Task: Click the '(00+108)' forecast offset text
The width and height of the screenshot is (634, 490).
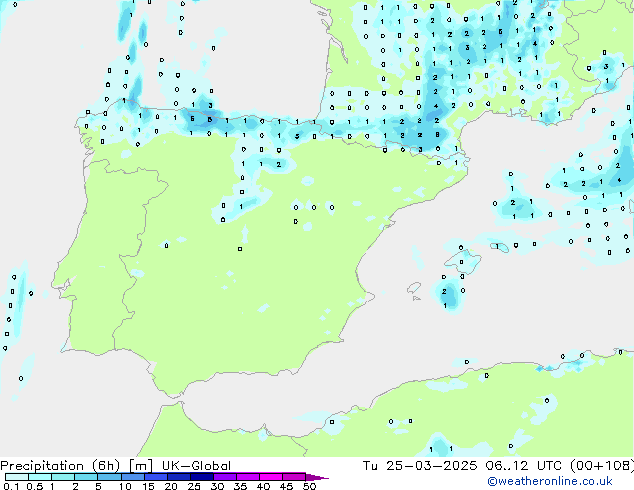Action: coord(602,466)
